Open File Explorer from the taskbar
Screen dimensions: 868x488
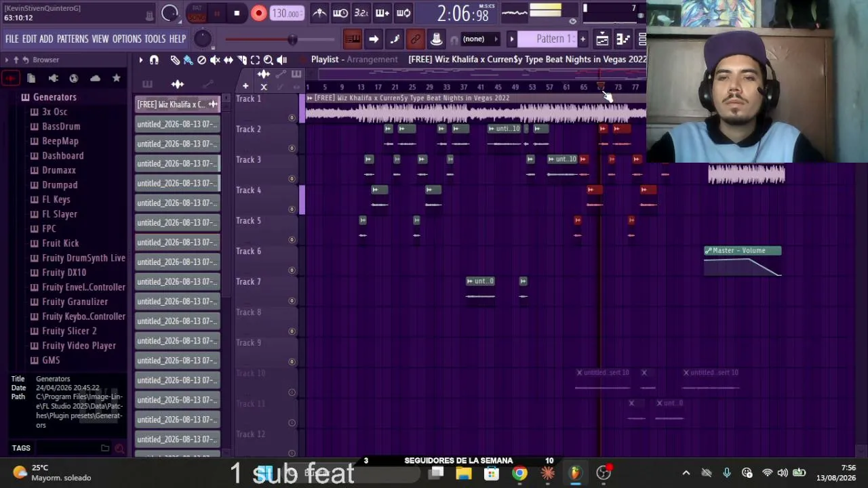(464, 473)
